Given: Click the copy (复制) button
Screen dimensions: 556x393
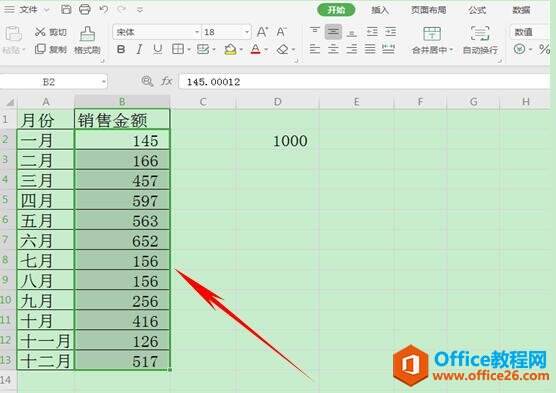Looking at the screenshot, I should coord(50,49).
